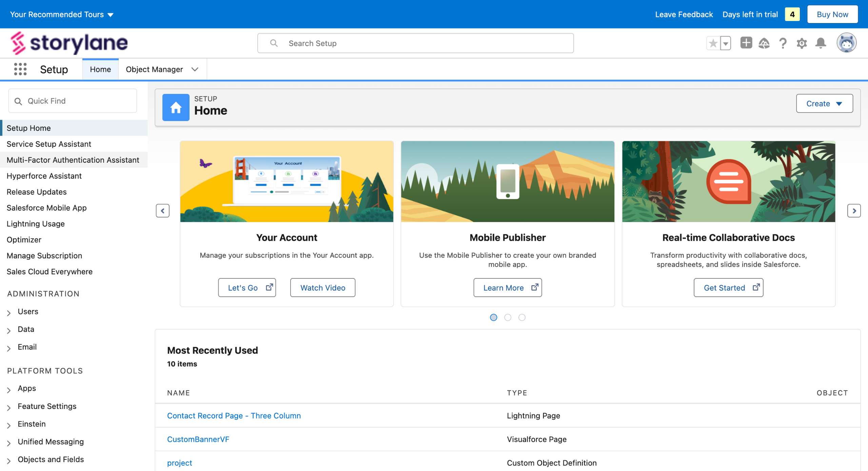
Task: Expand the Einstein section
Action: 9,425
